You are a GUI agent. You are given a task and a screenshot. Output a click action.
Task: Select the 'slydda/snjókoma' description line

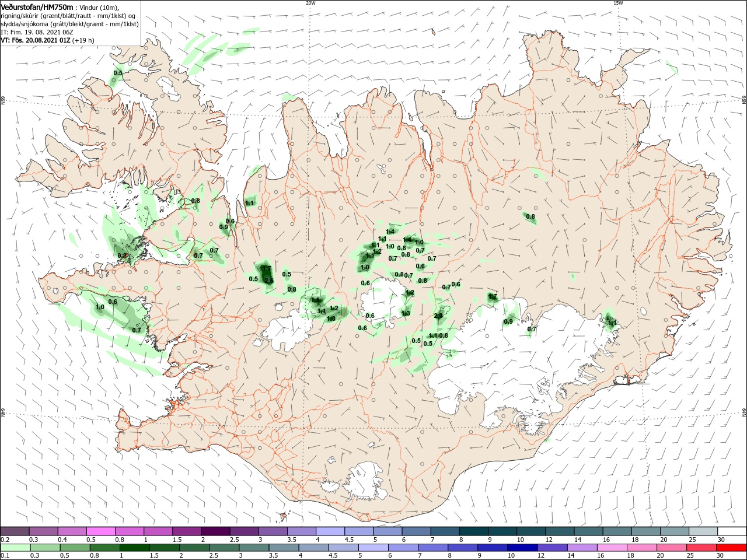coord(70,24)
